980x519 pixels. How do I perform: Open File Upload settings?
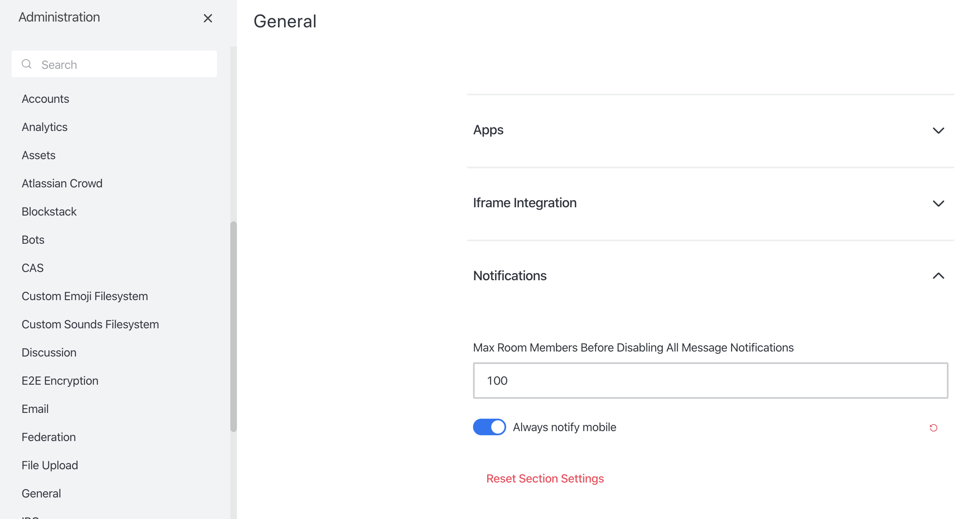coord(50,465)
